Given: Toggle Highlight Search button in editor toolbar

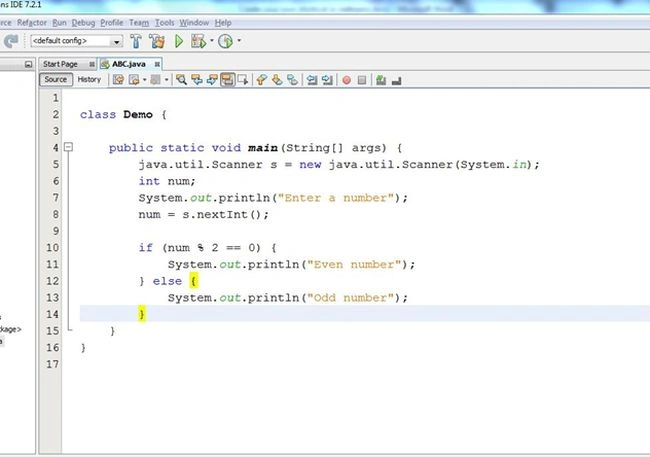Looking at the screenshot, I should pyautogui.click(x=228, y=80).
